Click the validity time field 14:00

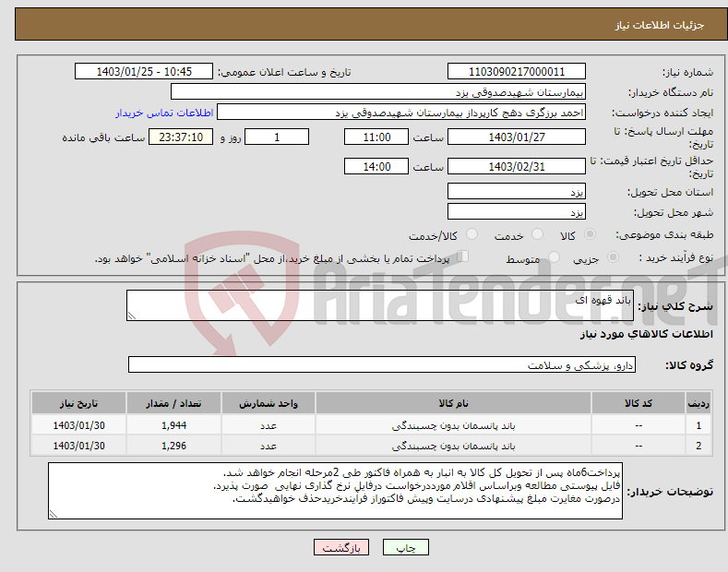(x=376, y=166)
